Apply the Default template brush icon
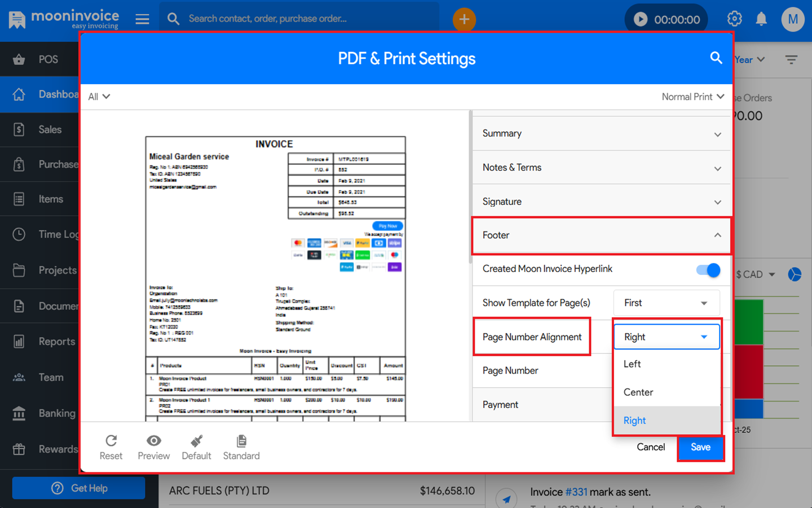This screenshot has width=812, height=508. [196, 441]
